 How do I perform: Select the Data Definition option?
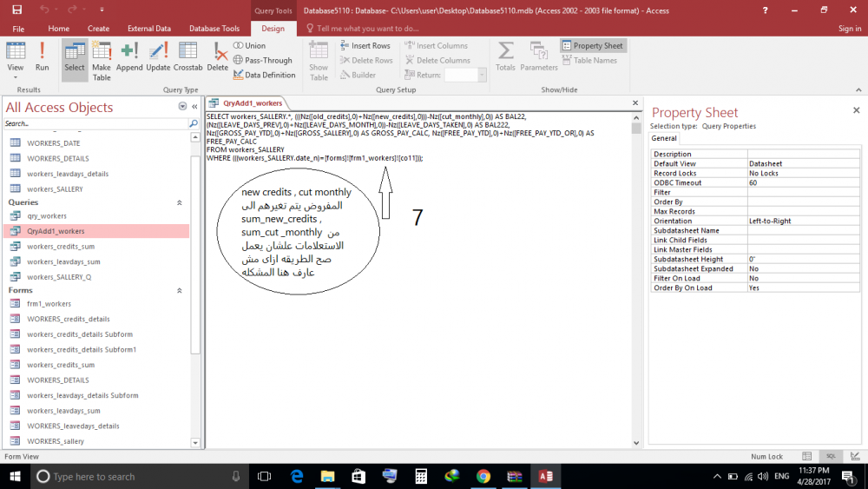265,75
